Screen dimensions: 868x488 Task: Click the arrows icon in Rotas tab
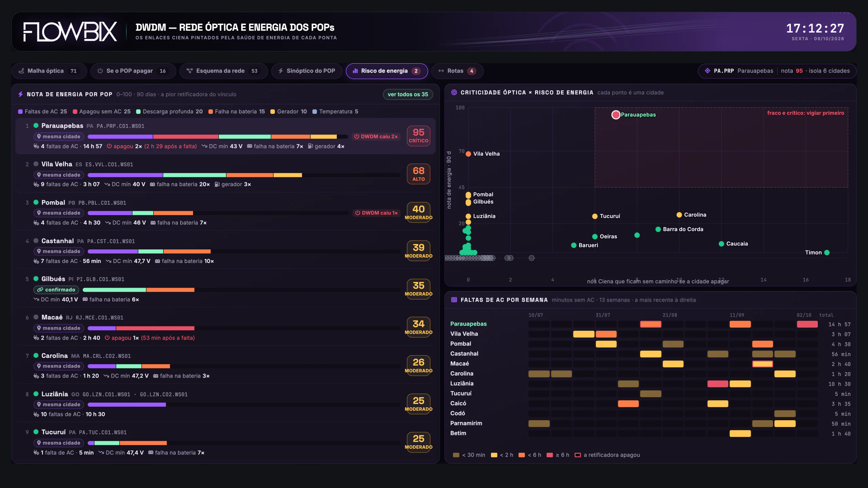point(441,71)
